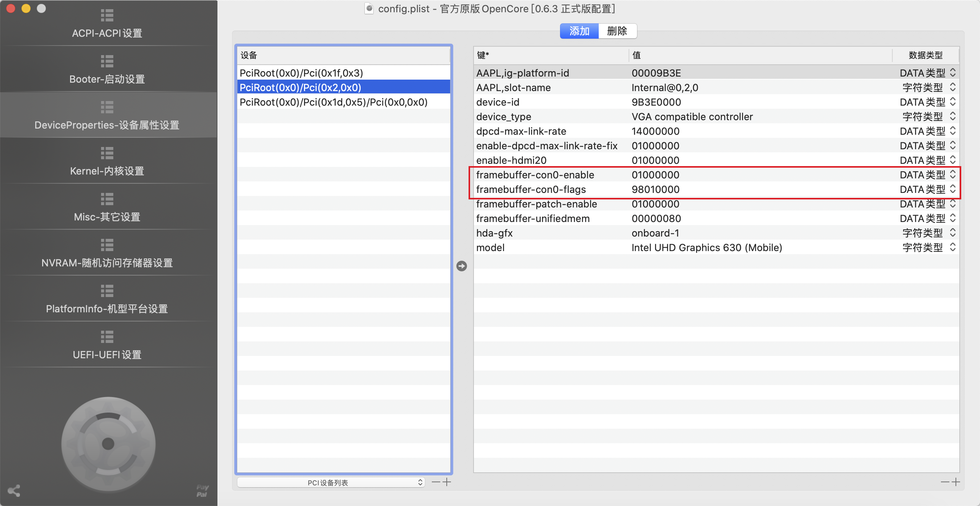Select the DeviceProperties-设备属性设置 panel icon
The width and height of the screenshot is (980, 506).
pyautogui.click(x=107, y=108)
